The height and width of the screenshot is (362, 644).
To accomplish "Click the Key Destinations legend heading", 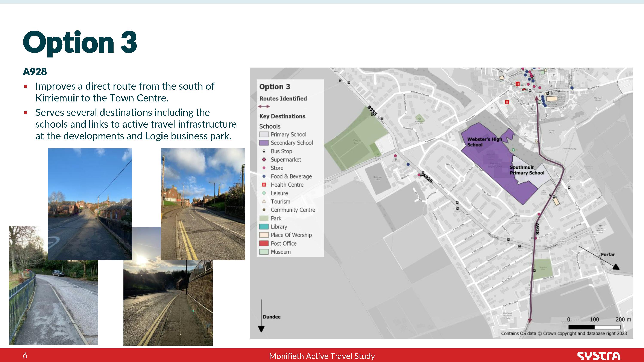I will pyautogui.click(x=282, y=116).
